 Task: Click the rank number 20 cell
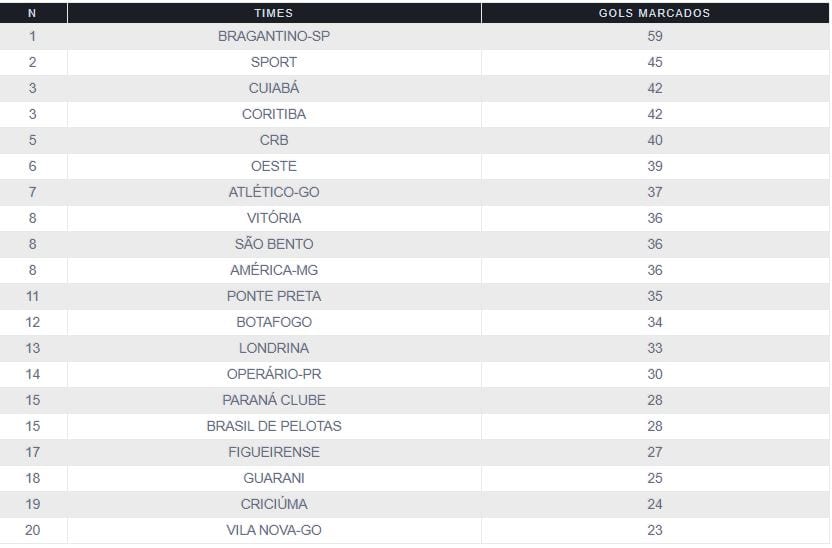click(x=33, y=530)
